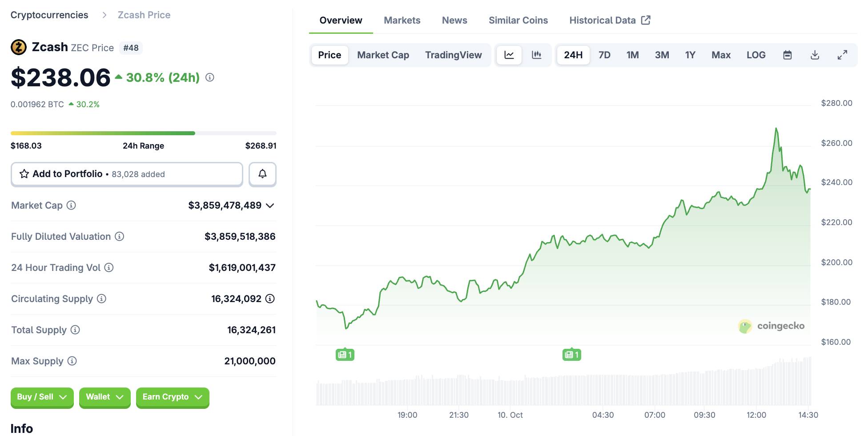The height and width of the screenshot is (436, 868).
Task: Open the Earn Crypto dropdown
Action: (x=172, y=397)
